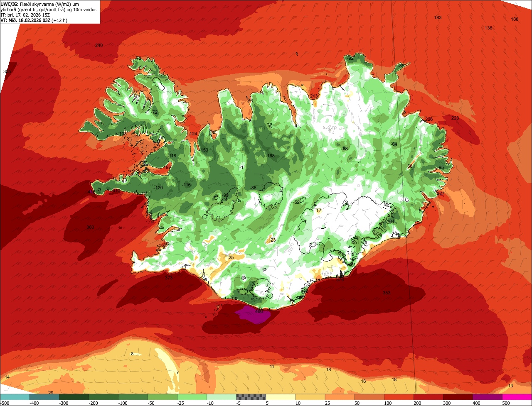Click the '240' value on the map
Screen dimensions: 532x406
(x=99, y=45)
